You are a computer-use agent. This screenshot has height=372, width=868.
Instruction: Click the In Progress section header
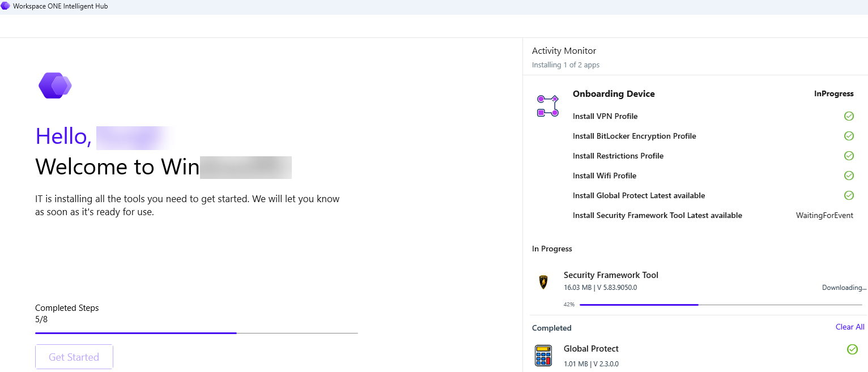(x=552, y=249)
